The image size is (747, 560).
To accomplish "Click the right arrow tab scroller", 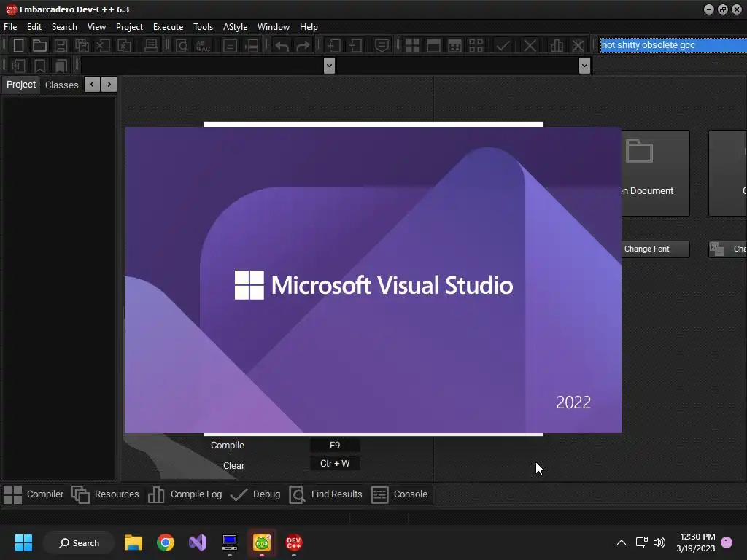I will pos(109,85).
